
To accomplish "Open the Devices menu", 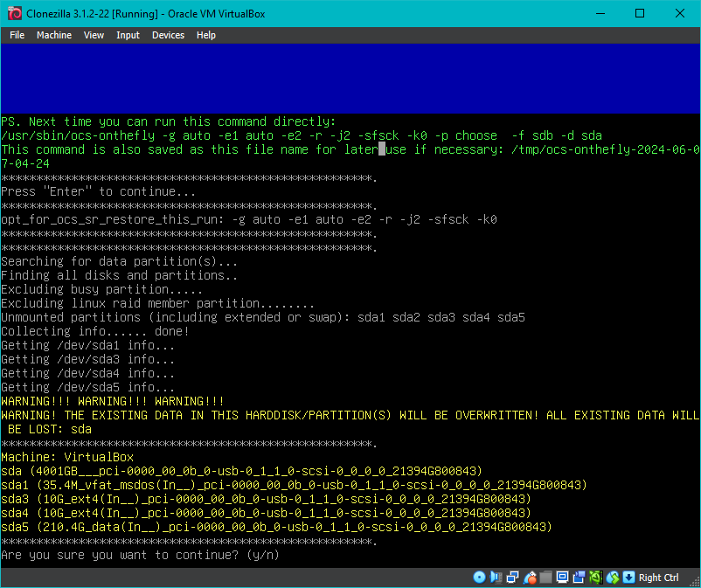I will (x=168, y=35).
